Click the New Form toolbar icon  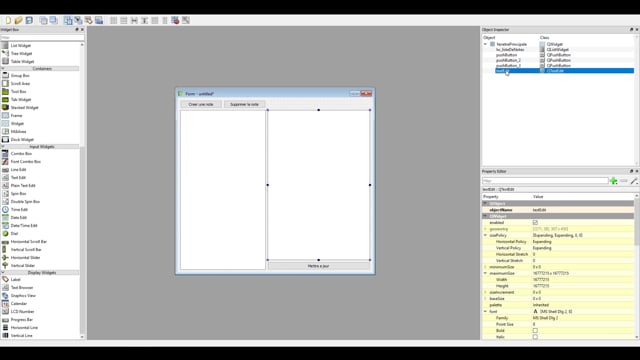8,20
